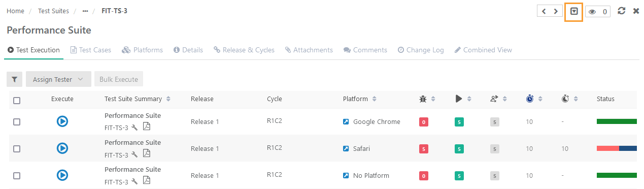Screen dimensions: 644x189
Task: Open the Release & Cycles tab
Action: (244, 50)
